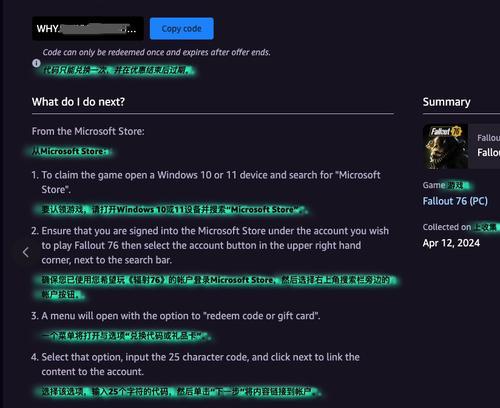Viewport: 500px width, 408px height.
Task: Click the Collected on label
Action: (447, 227)
